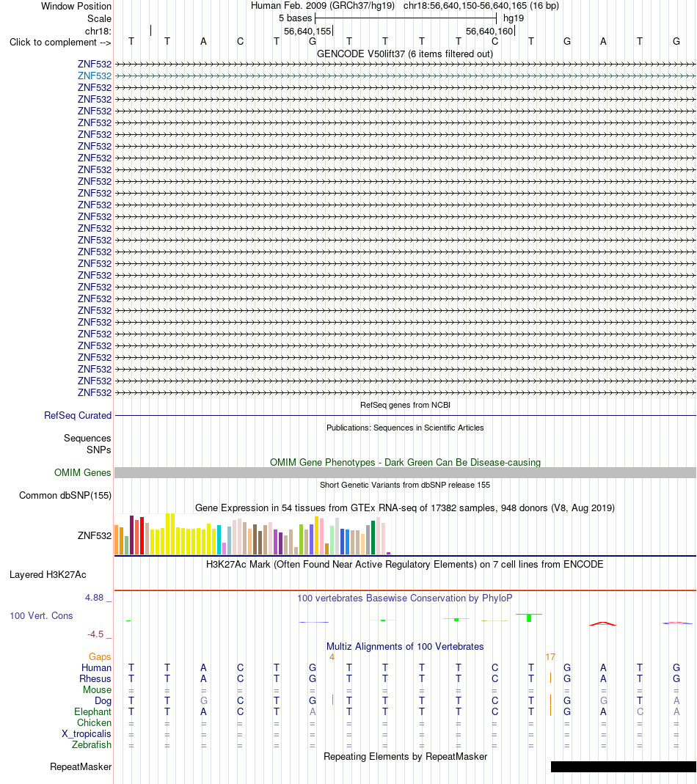
Task: Click the 'Elephant' alignment row label
Action: 92,711
